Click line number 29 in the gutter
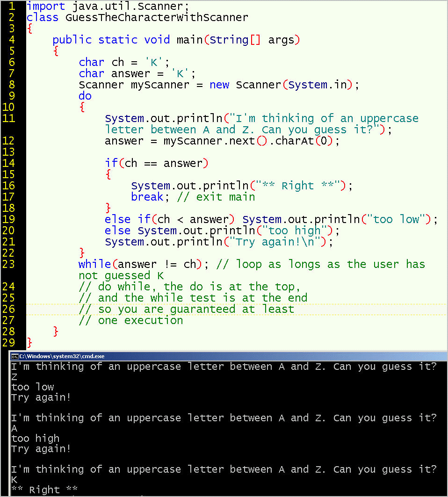The height and width of the screenshot is (497, 448). pos(8,342)
